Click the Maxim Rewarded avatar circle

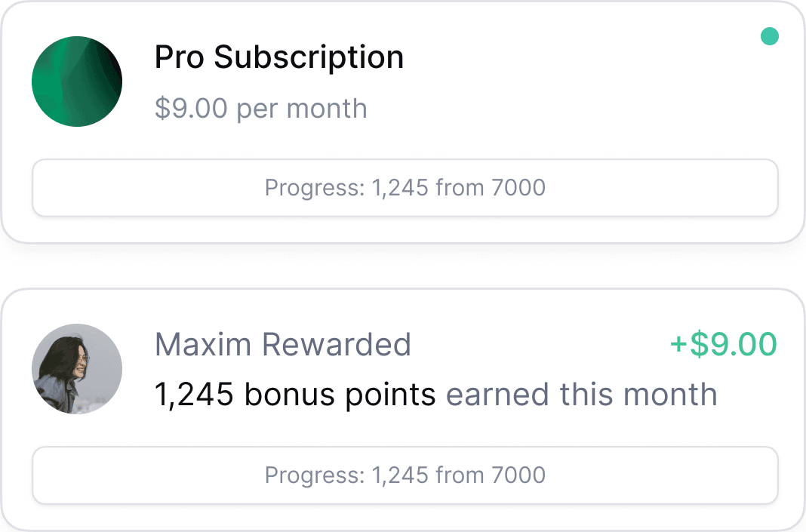[76, 368]
